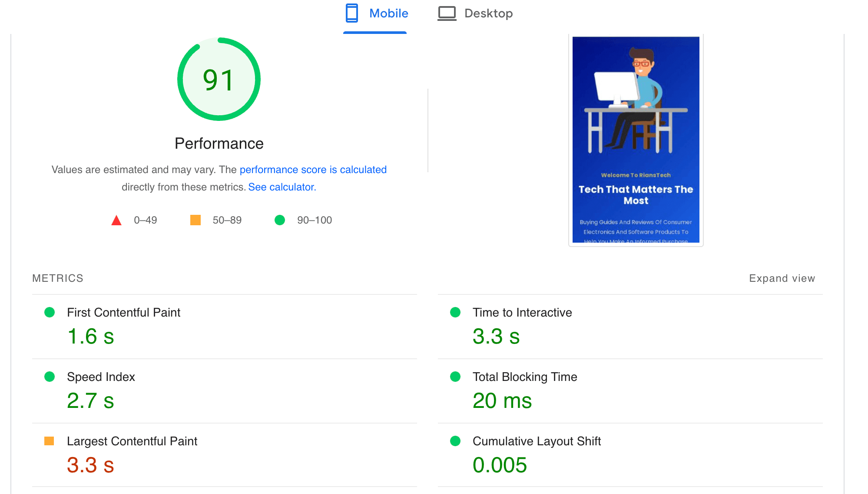This screenshot has width=868, height=494.
Task: Click Expand view for metrics
Action: 782,278
